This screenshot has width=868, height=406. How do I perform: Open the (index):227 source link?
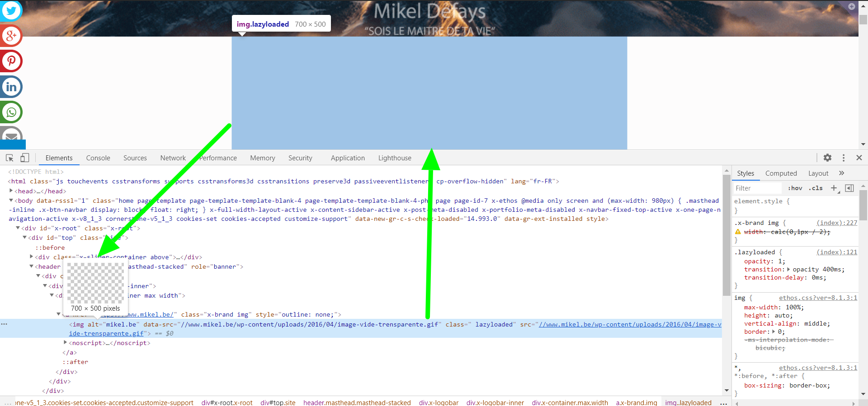(837, 223)
